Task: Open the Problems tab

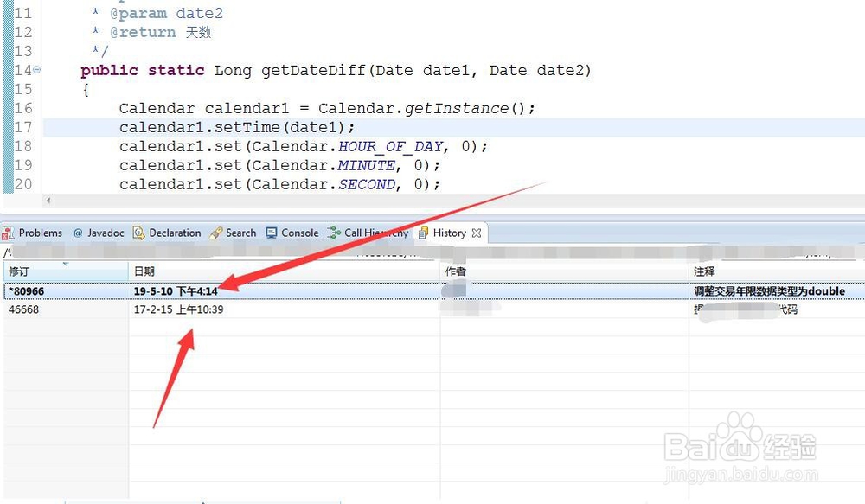Action: [x=33, y=233]
